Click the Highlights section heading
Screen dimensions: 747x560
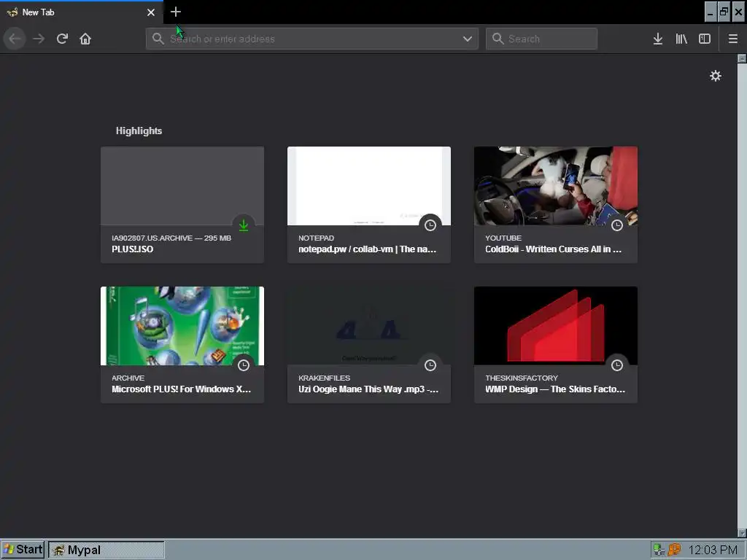point(139,131)
